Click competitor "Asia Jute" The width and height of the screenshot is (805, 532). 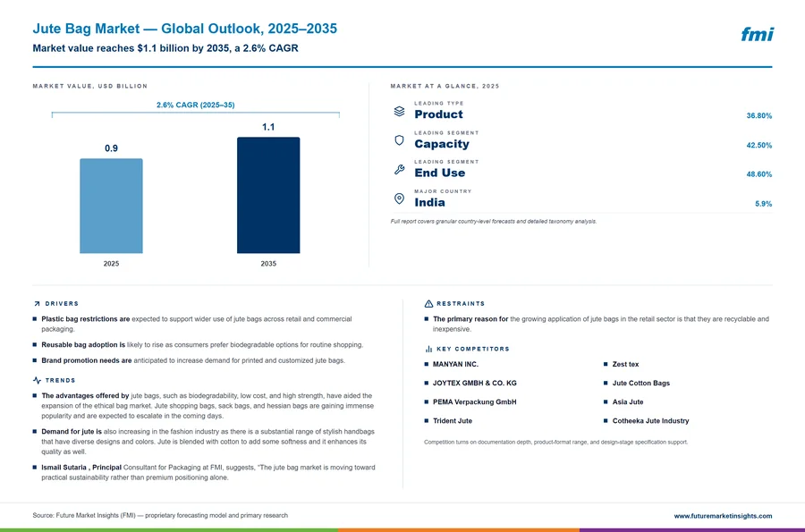(627, 402)
